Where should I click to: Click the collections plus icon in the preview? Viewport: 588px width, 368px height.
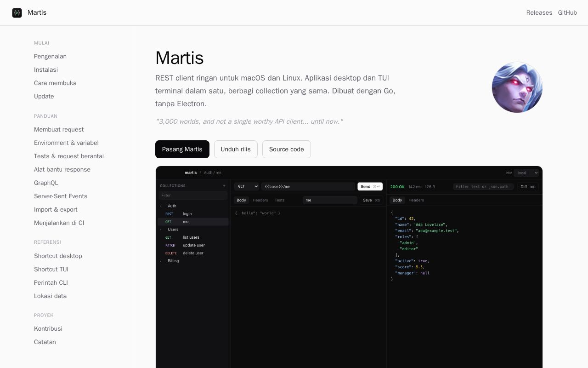point(224,186)
